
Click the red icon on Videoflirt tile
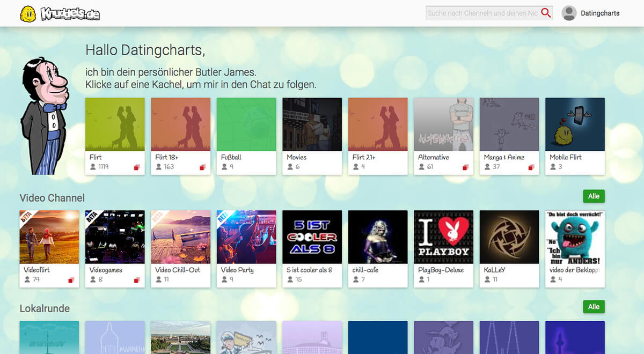click(71, 280)
